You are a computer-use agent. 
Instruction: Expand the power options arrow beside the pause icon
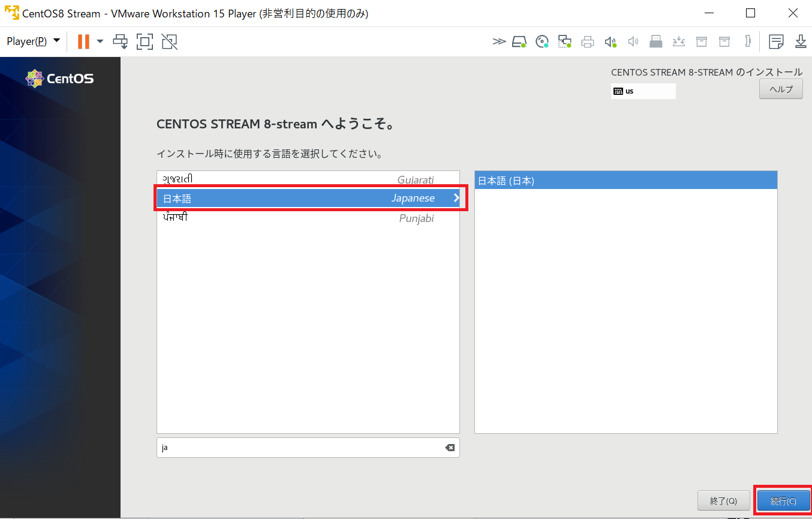tap(100, 41)
